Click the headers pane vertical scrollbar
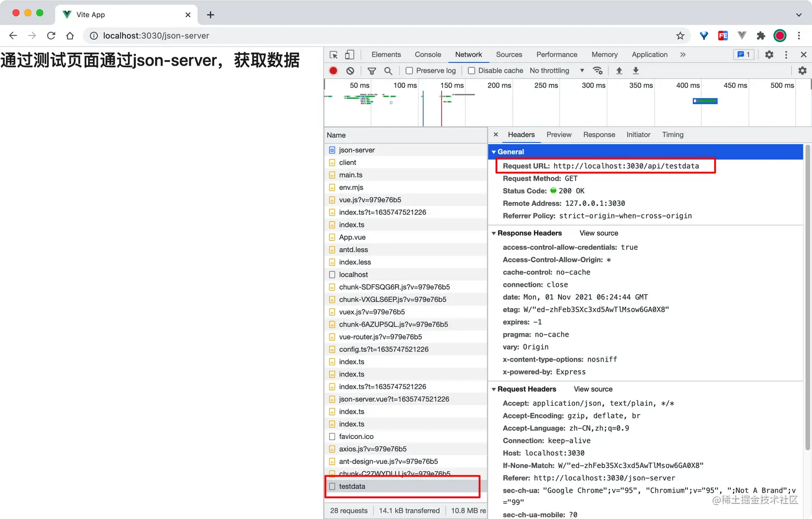812x519 pixels. [x=807, y=297]
